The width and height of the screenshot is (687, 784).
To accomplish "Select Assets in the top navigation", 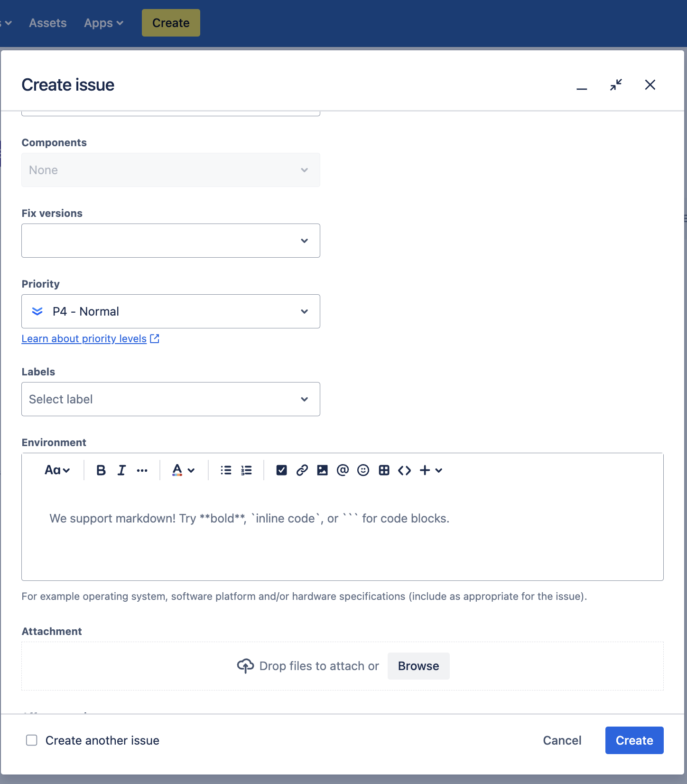I will 47,22.
